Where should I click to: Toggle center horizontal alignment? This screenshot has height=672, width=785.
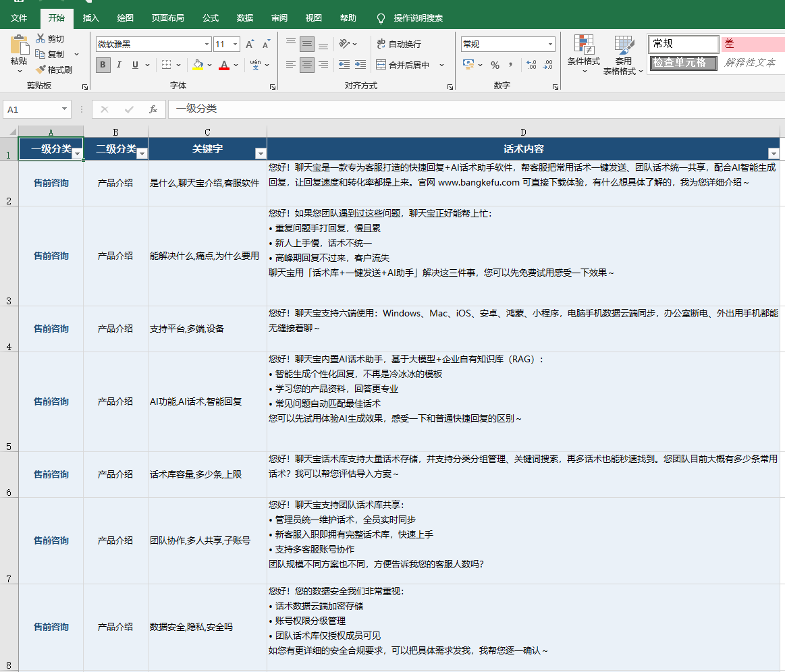pyautogui.click(x=307, y=65)
